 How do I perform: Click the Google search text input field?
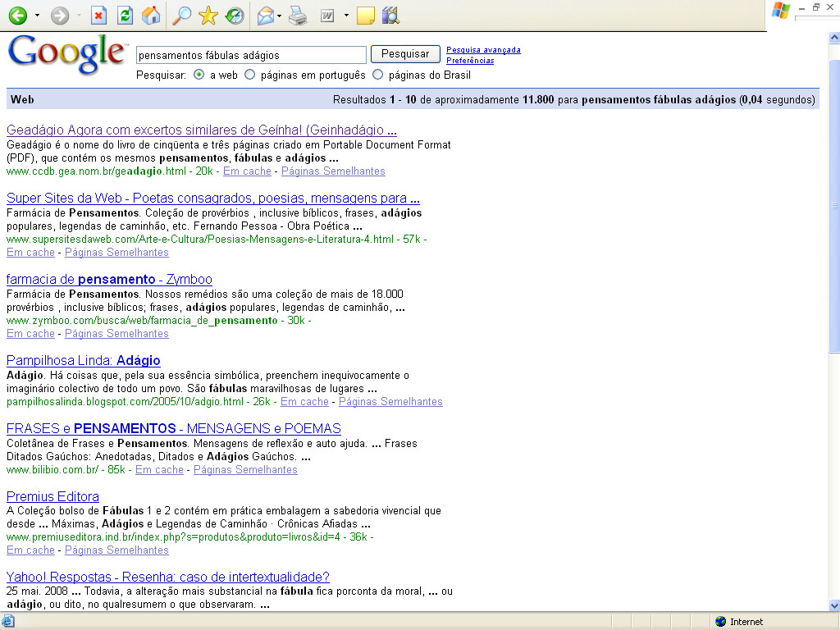click(250, 55)
